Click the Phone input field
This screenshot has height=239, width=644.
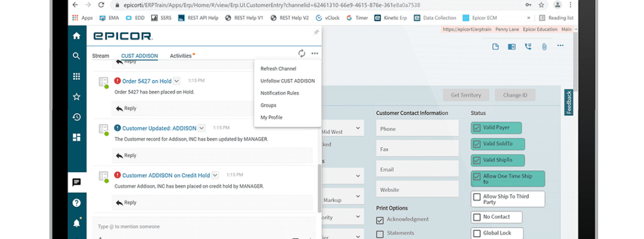coord(417,128)
